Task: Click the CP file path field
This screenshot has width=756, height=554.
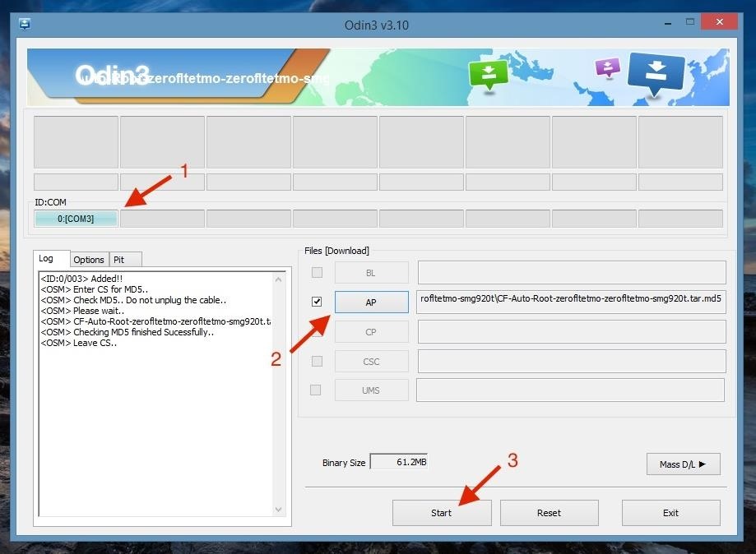Action: coord(572,332)
